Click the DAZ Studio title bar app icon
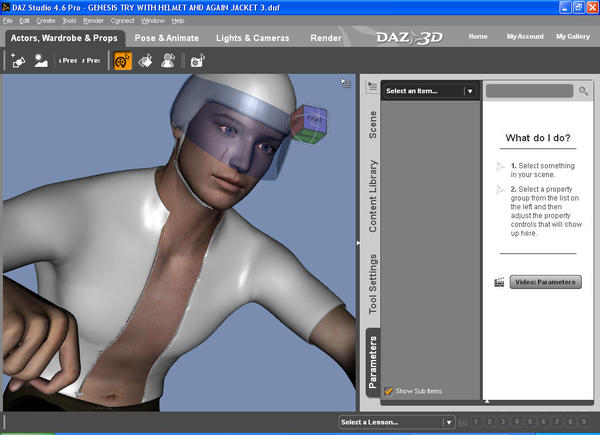 click(x=6, y=7)
